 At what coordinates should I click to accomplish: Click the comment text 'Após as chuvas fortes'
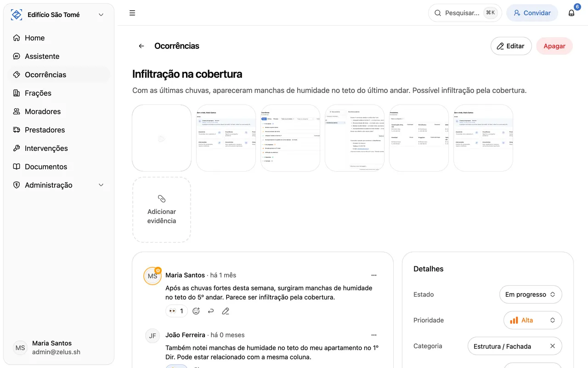tap(269, 293)
